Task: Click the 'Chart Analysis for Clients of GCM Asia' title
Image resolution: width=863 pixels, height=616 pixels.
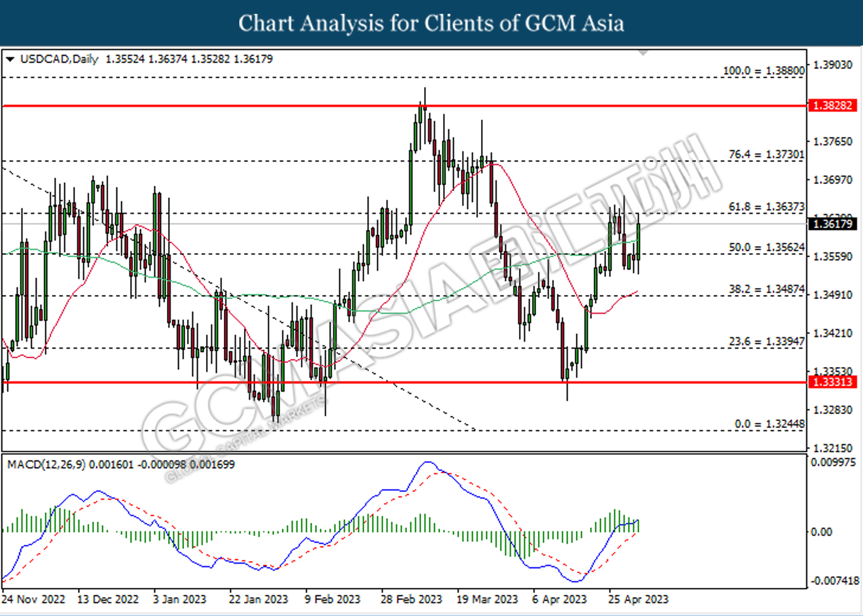Action: click(431, 24)
